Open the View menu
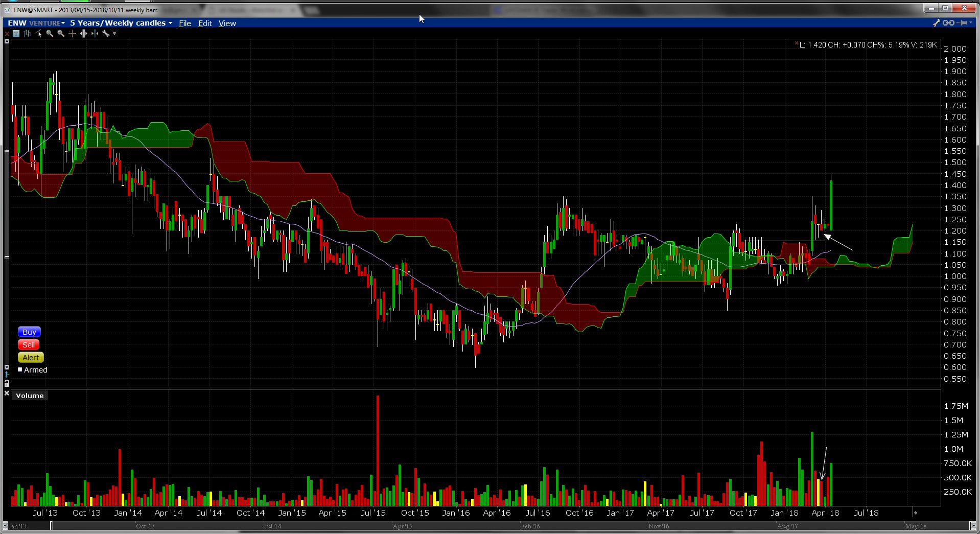Viewport: 980px width, 534px height. (227, 23)
